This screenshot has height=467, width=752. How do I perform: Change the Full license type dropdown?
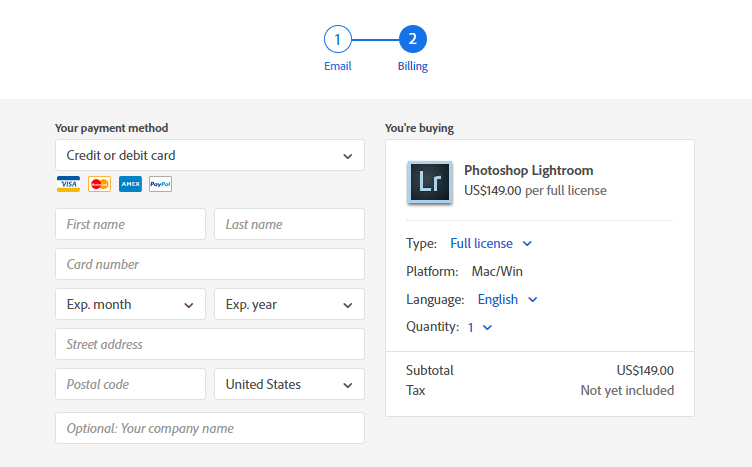tap(491, 243)
